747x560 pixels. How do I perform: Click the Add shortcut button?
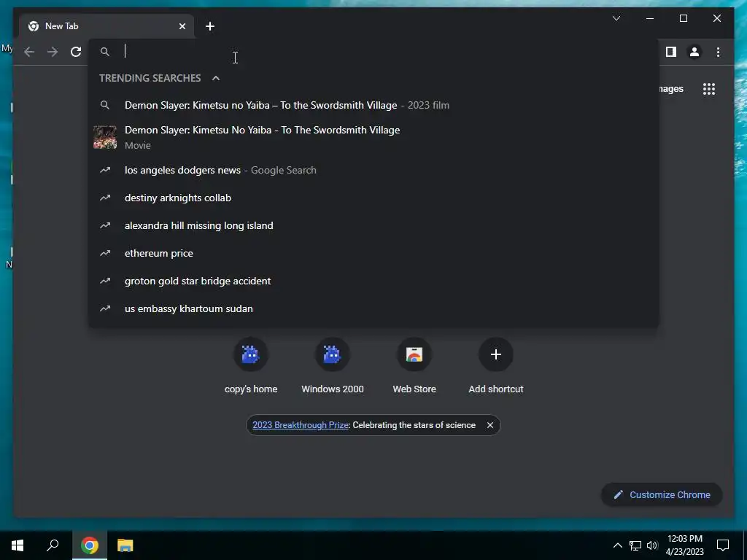pyautogui.click(x=496, y=366)
